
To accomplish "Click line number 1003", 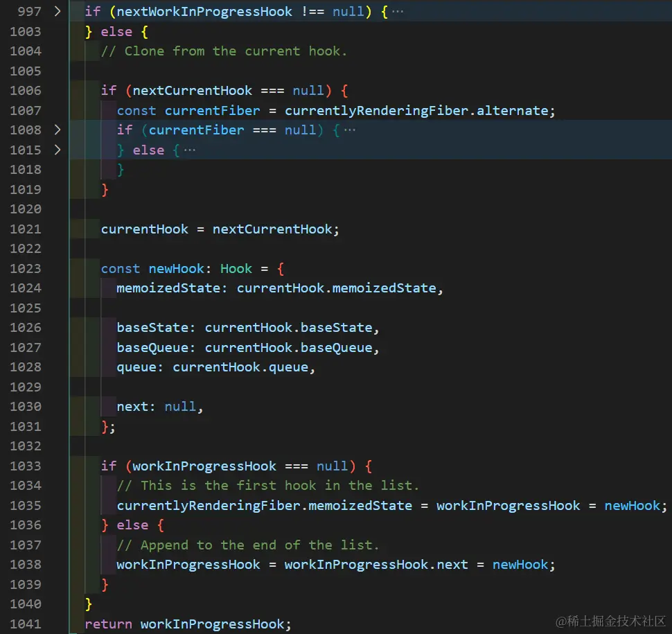I will [26, 31].
